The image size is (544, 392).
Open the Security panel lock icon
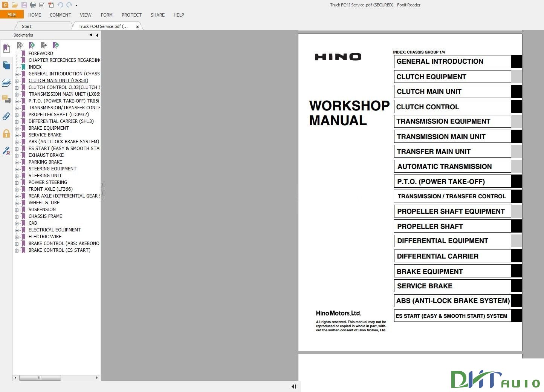pos(6,133)
